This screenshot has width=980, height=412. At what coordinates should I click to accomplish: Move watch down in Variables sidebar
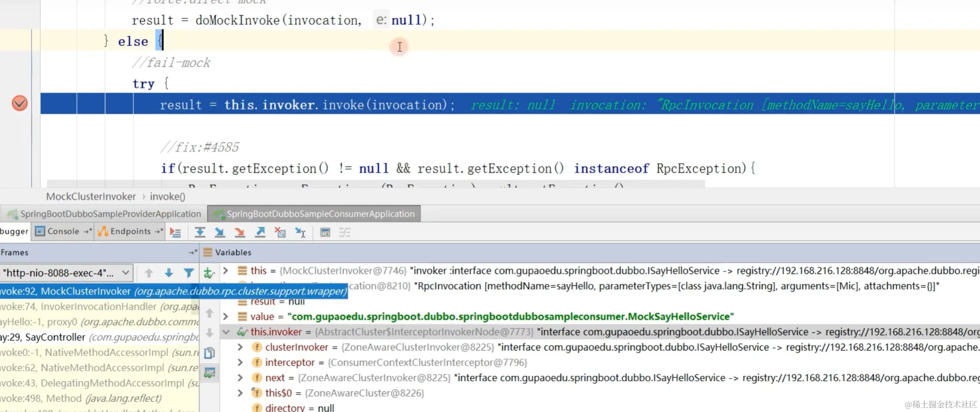(x=209, y=333)
